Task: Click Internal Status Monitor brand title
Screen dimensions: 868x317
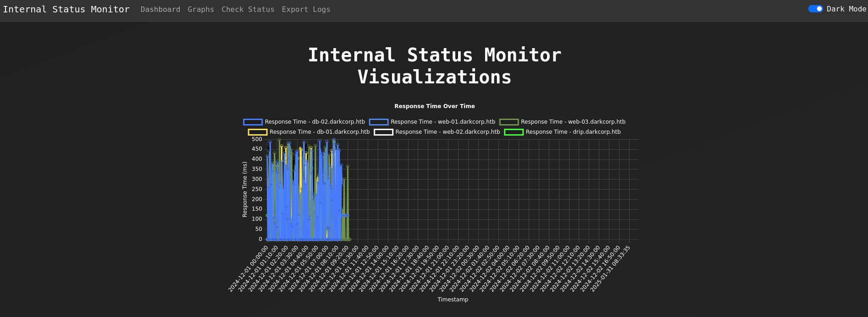Action: click(66, 10)
